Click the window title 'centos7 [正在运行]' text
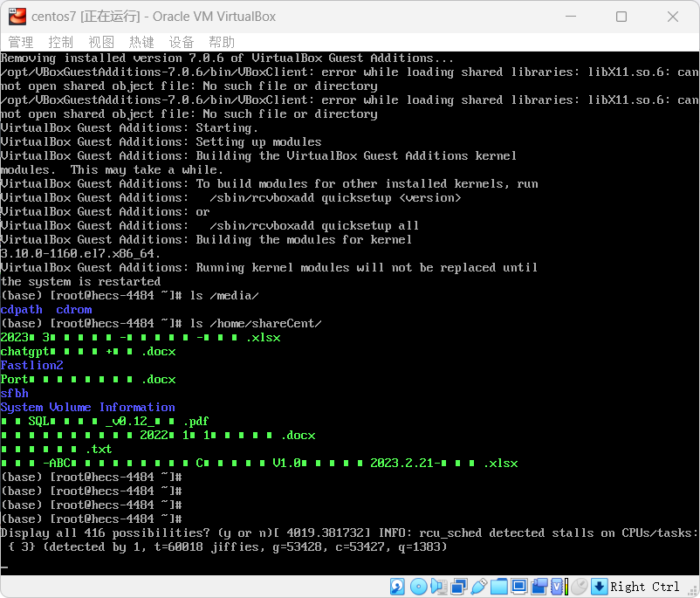Image resolution: width=700 pixels, height=598 pixels. click(x=86, y=17)
